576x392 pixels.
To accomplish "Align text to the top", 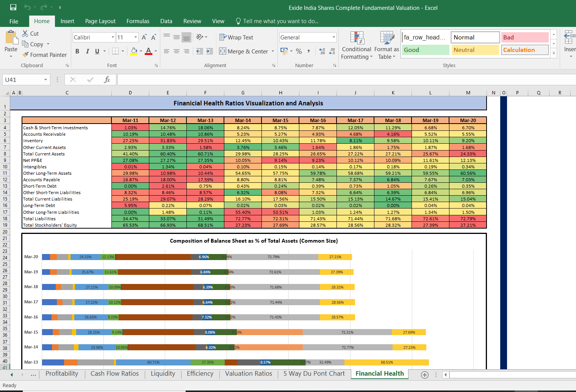I will [x=167, y=37].
